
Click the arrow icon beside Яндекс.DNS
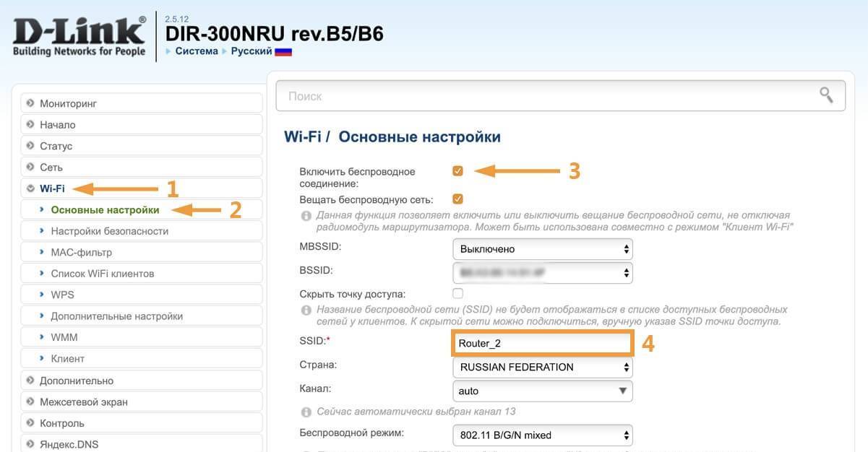point(30,444)
